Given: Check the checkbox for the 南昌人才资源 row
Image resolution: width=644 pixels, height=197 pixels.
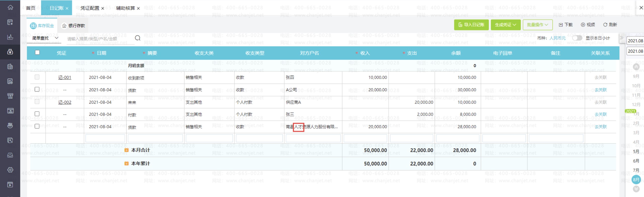Looking at the screenshot, I should 37,126.
